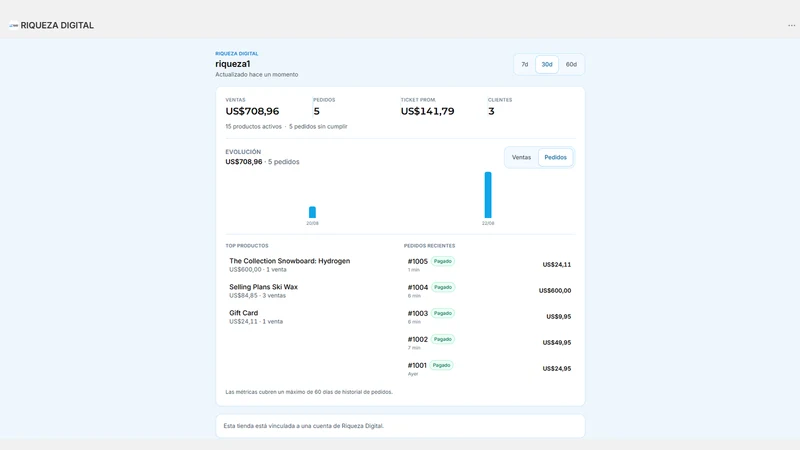Screen dimensions: 800x450
Task: Click the Riqueza Digital logo icon
Action: click(14, 25)
